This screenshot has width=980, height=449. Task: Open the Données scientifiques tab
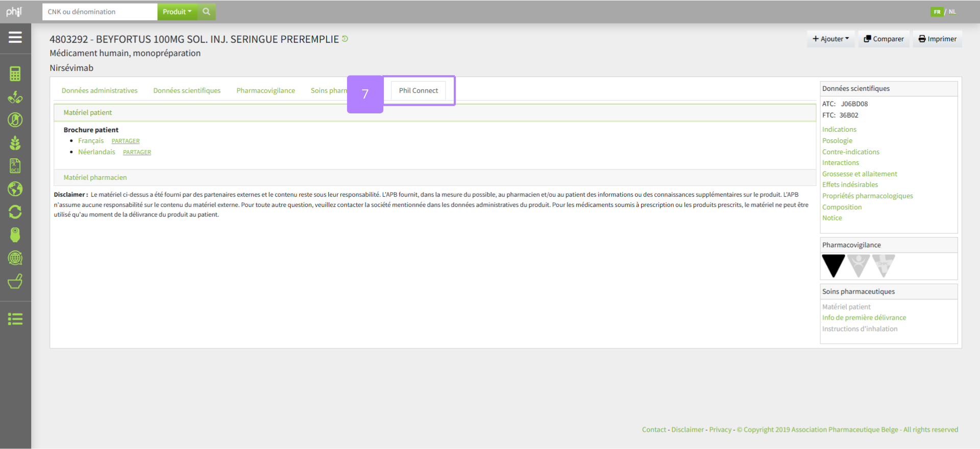(187, 90)
